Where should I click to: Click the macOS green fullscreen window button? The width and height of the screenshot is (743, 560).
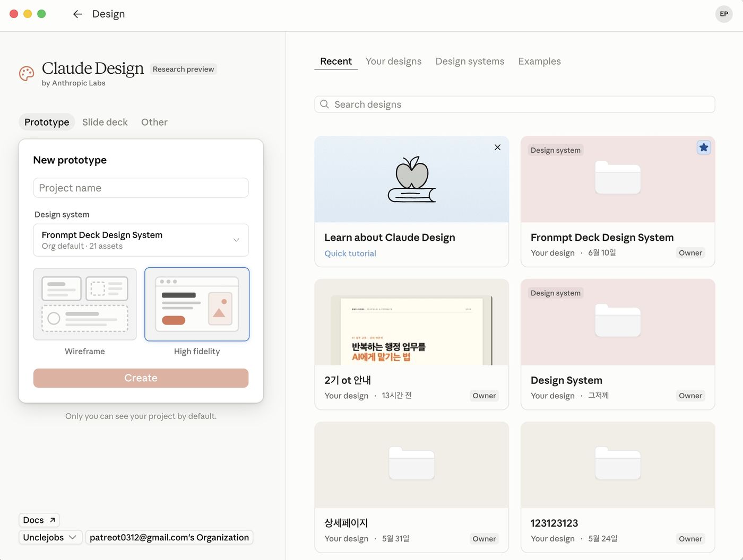41,14
